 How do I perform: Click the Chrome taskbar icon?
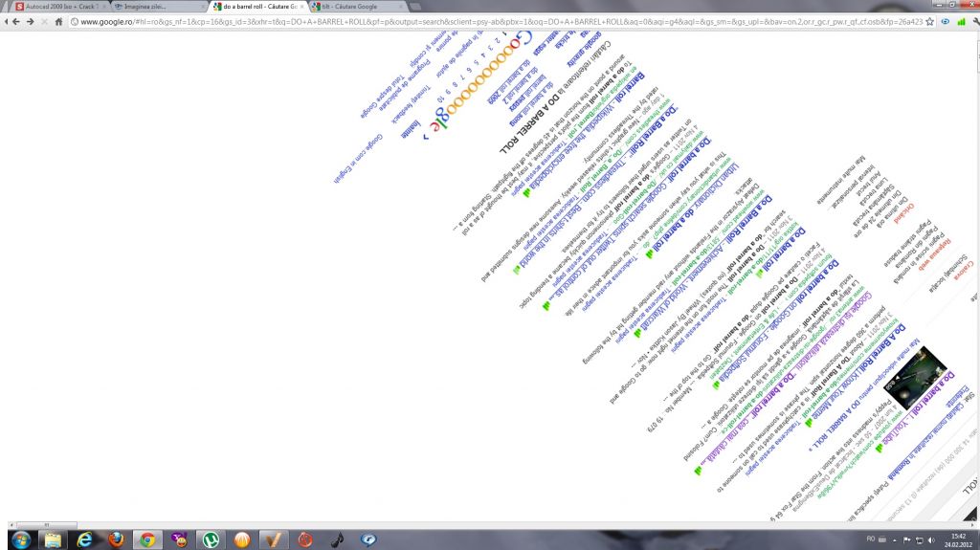(x=147, y=539)
